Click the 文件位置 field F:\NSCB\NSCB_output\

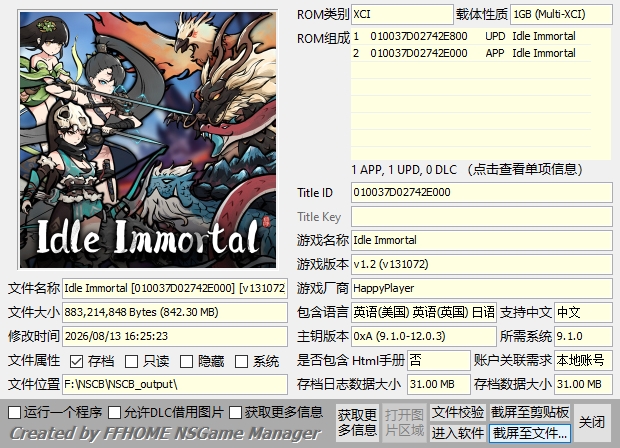tap(175, 384)
